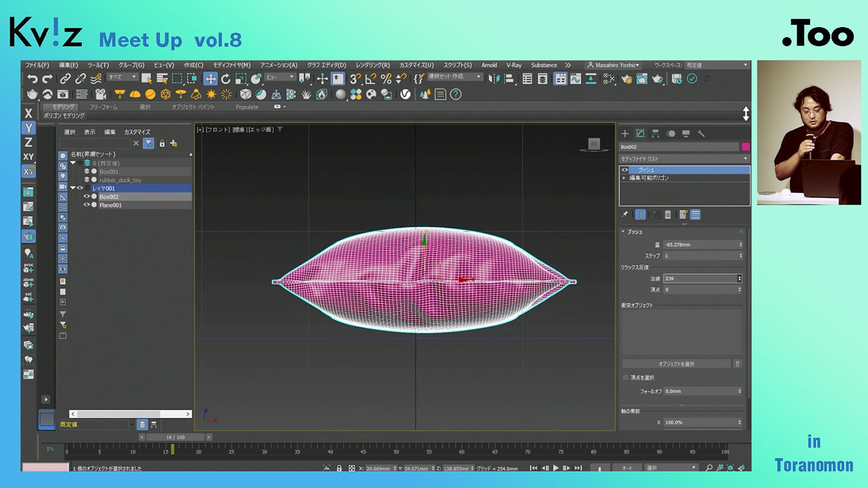Image resolution: width=868 pixels, height=488 pixels.
Task: Select the Rotate transform tool
Action: tap(225, 79)
